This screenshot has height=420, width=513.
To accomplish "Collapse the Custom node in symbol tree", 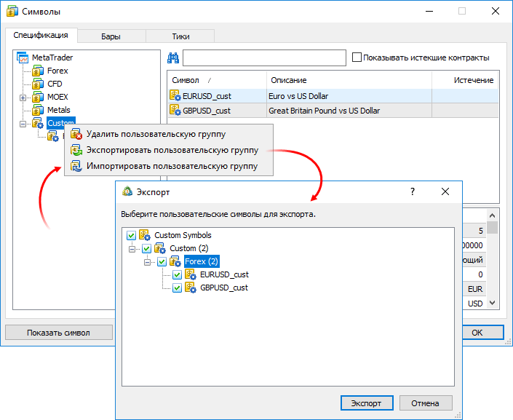I will (x=23, y=124).
